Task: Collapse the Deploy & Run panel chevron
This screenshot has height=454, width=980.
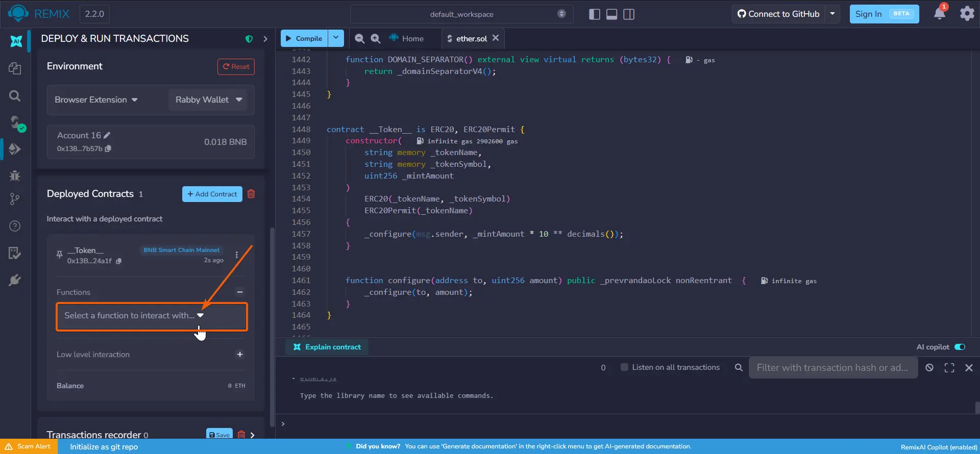Action: coord(265,39)
